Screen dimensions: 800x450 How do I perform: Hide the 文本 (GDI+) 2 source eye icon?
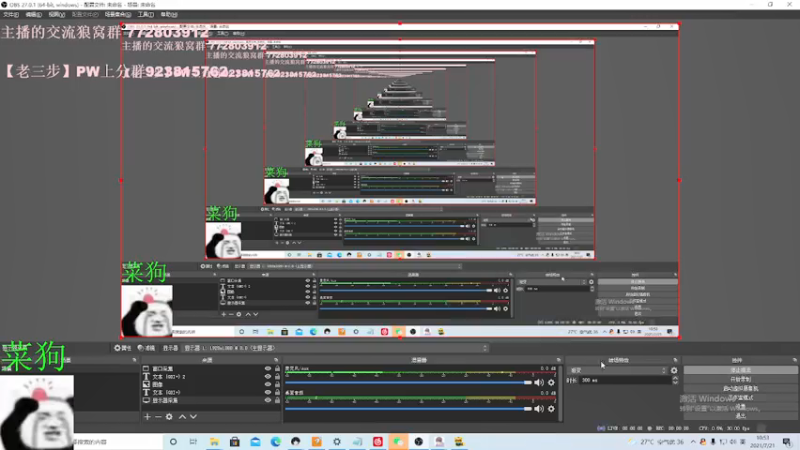coord(267,377)
